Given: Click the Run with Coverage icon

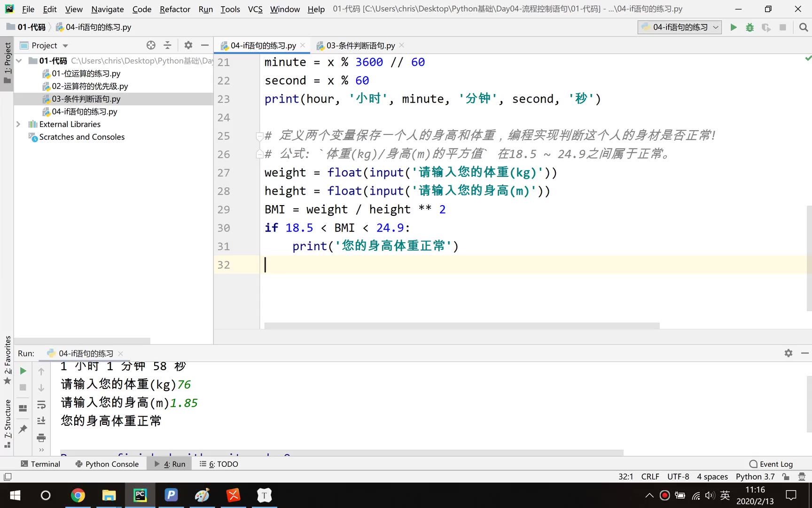Looking at the screenshot, I should [766, 27].
